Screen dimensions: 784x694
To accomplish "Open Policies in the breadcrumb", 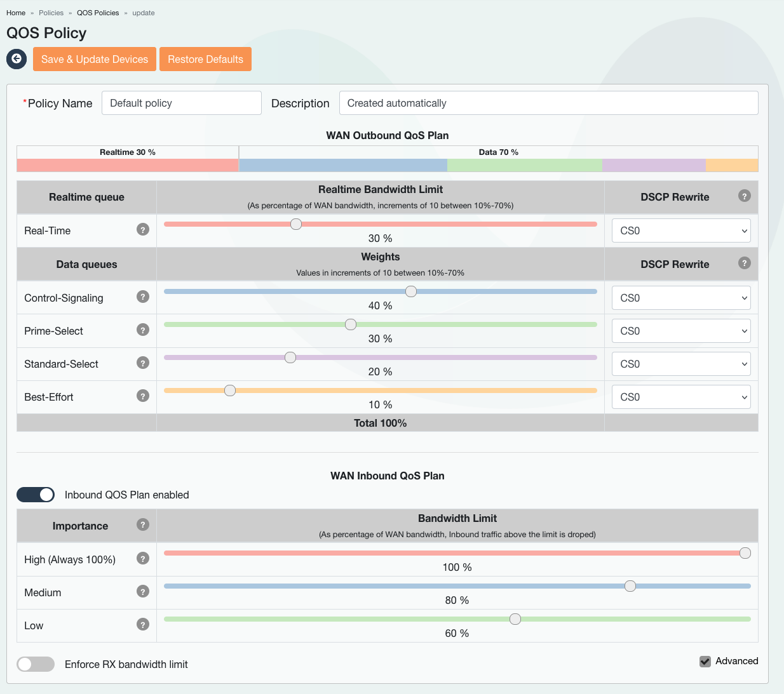I will (x=51, y=13).
